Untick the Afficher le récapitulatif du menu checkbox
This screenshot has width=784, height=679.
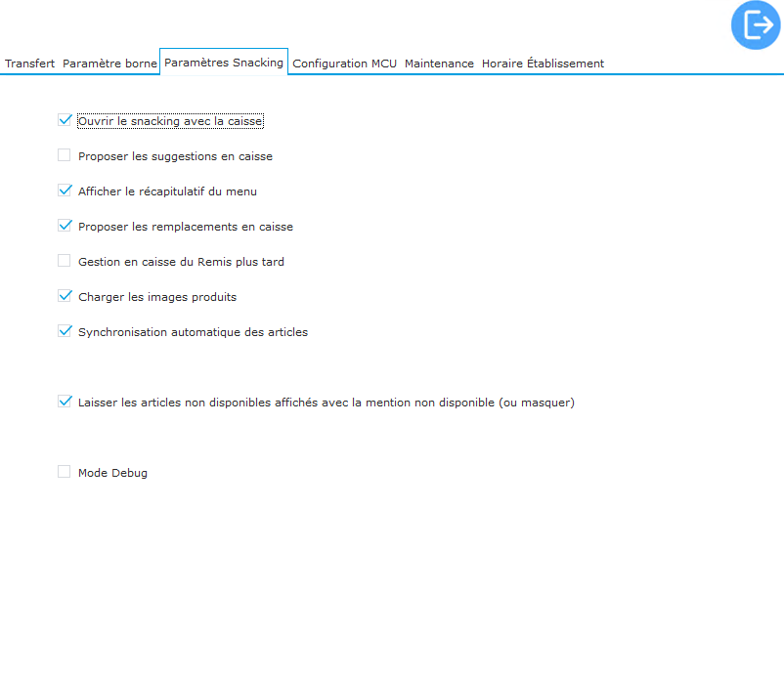click(x=65, y=191)
